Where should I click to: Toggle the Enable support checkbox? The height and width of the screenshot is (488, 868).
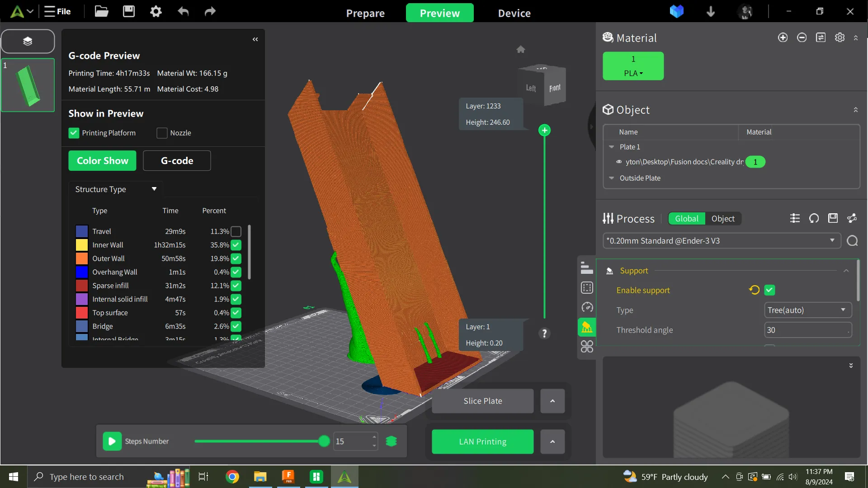769,290
